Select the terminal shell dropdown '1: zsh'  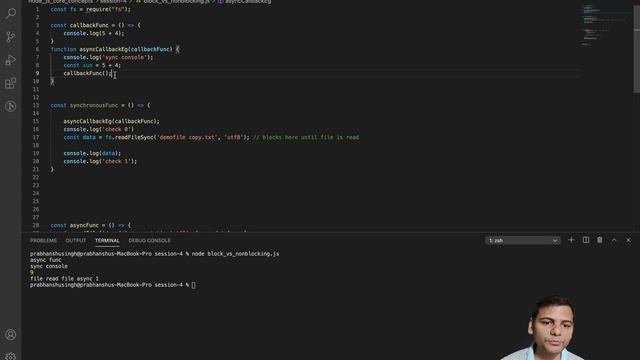tap(523, 240)
